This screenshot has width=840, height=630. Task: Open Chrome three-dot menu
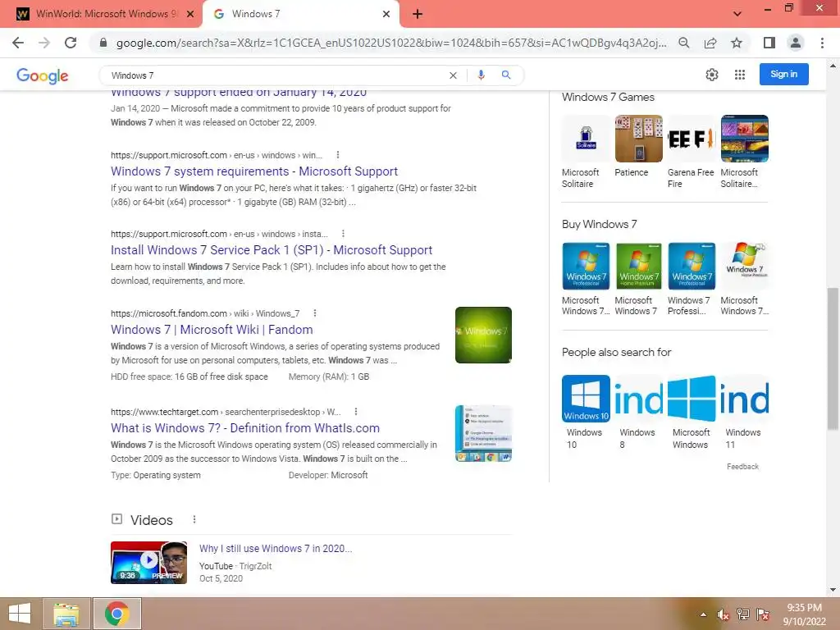tap(822, 43)
